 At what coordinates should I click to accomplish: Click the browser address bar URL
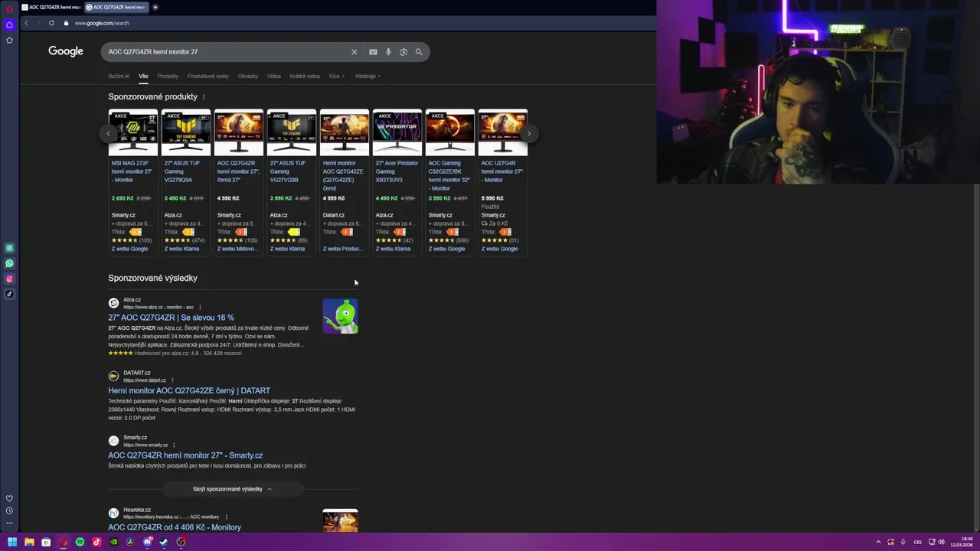pyautogui.click(x=102, y=23)
